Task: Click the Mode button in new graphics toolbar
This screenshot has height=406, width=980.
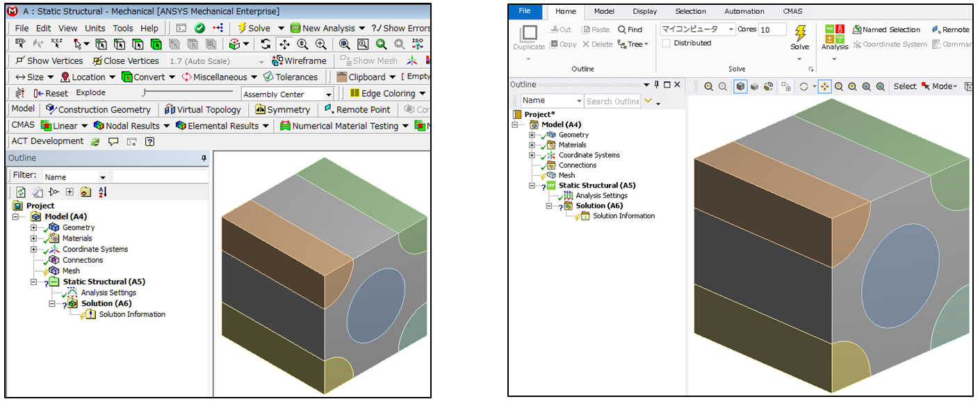Action: [x=940, y=86]
